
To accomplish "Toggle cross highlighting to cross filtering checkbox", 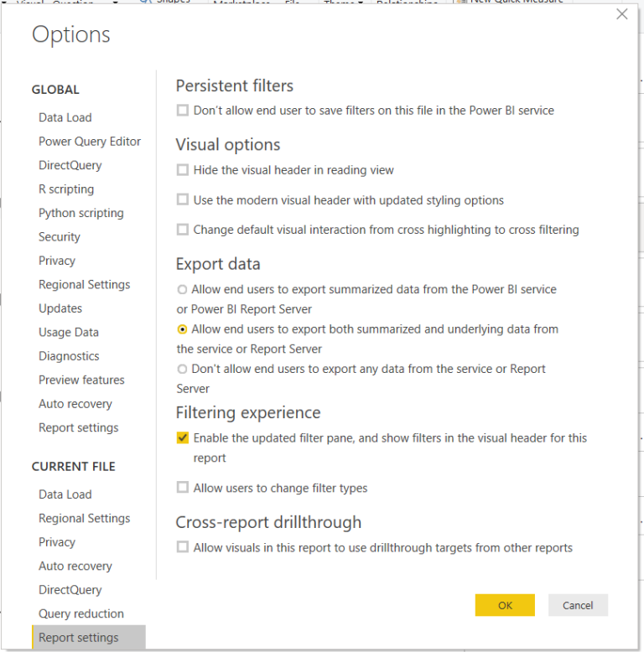I will click(x=183, y=230).
